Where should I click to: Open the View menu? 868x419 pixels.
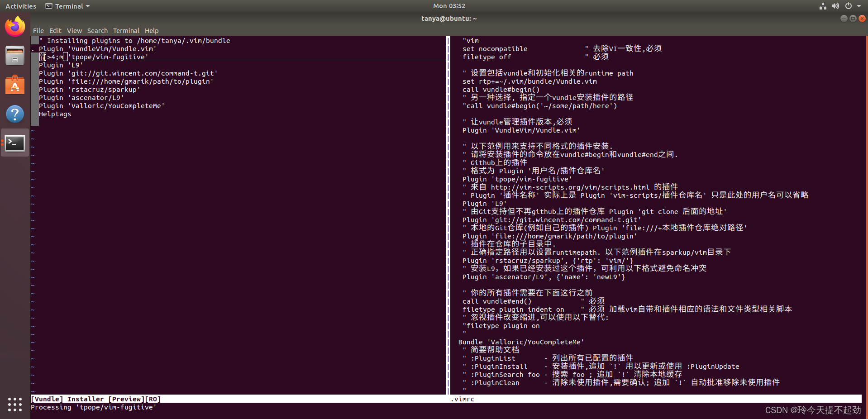[x=74, y=31]
